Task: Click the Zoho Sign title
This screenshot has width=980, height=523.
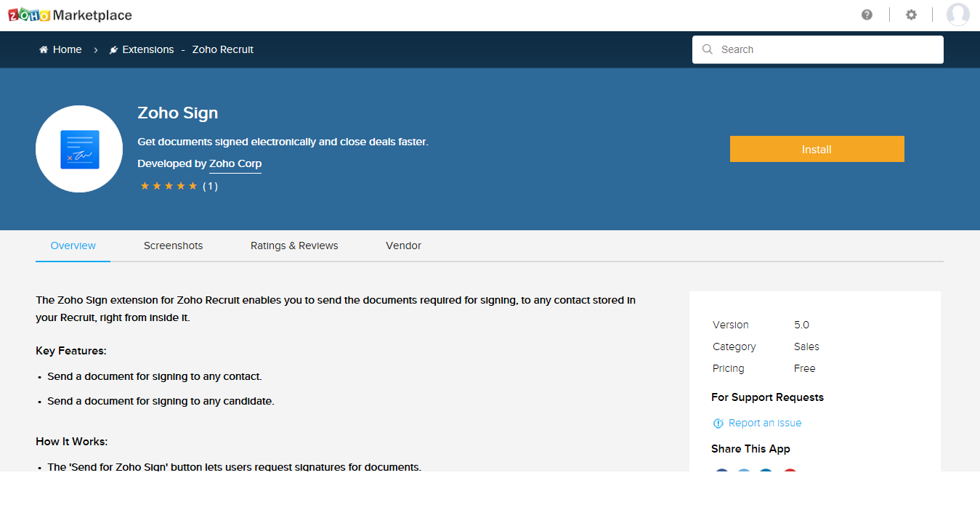Action: (x=178, y=113)
